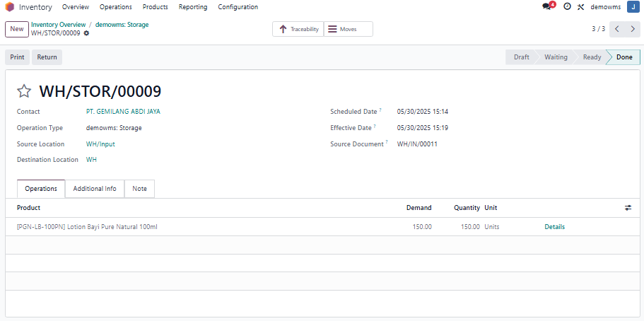Click the Effective Date help question mark
Screen dimensions: 644x321
pyautogui.click(x=375, y=127)
